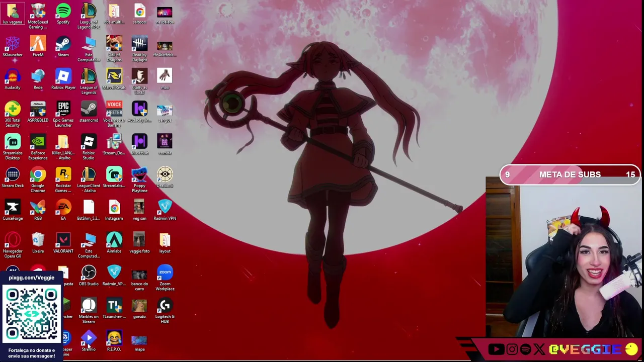Open the OBS Studio shortcut
This screenshot has width=644, height=362.
(89, 276)
